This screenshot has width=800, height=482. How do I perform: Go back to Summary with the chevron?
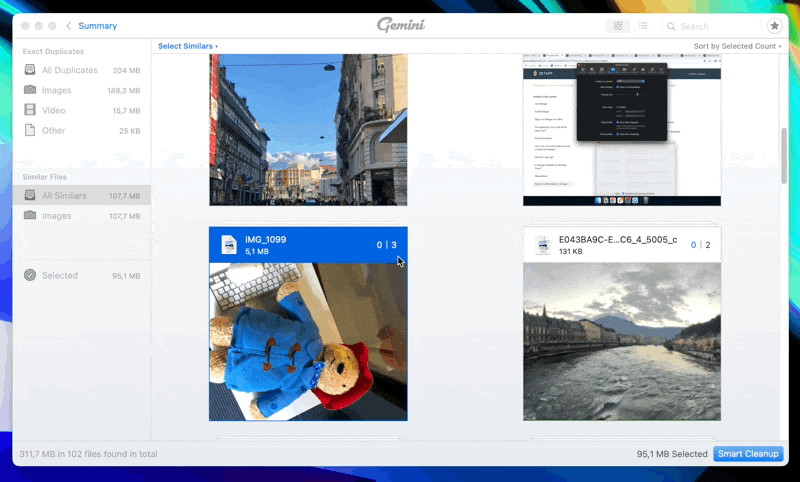(68, 26)
